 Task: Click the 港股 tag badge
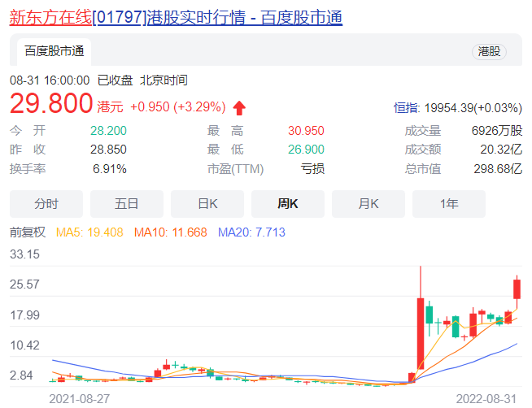(x=489, y=52)
